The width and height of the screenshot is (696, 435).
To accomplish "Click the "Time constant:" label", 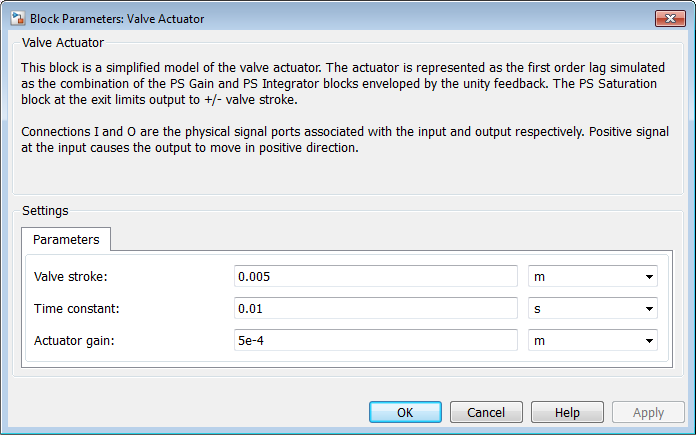I will tap(76, 309).
